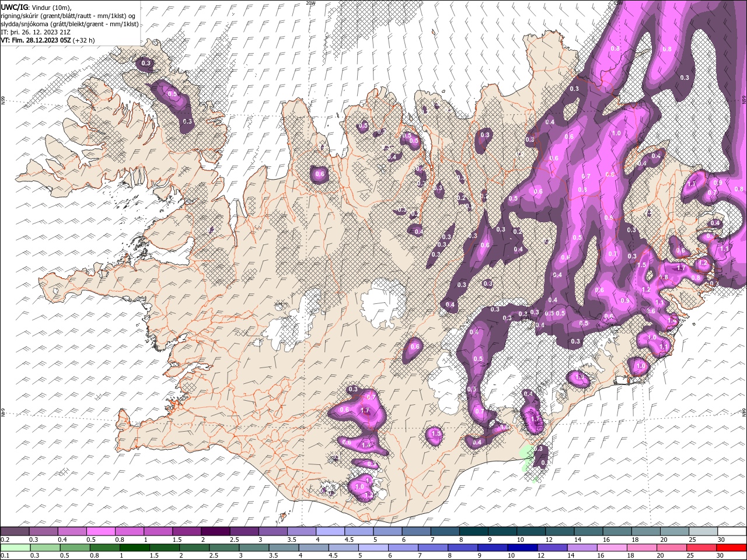Viewport: 747px width, 560px height.
Task: Click the dark mauve 0.2 swatch on upper scale
Action: tap(15, 531)
